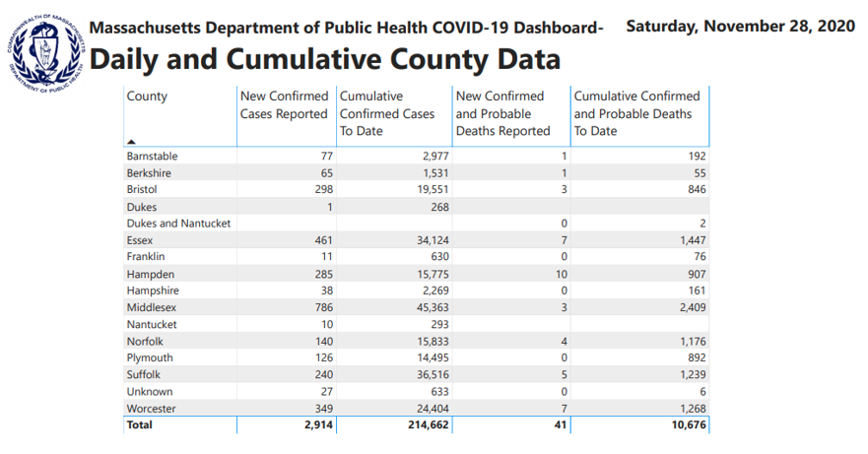Screen dimensions: 868x454
Task: Select the Bristol county row label
Action: [x=142, y=189]
